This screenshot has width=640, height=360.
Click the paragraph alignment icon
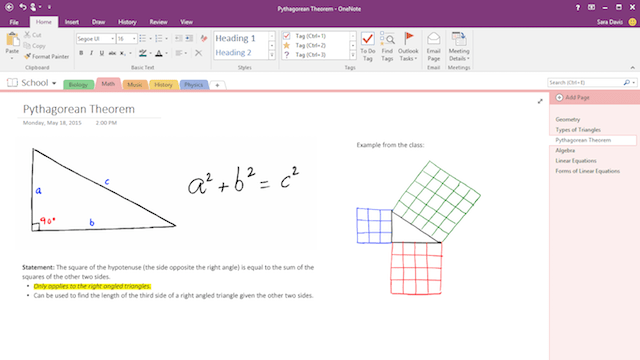pos(178,53)
